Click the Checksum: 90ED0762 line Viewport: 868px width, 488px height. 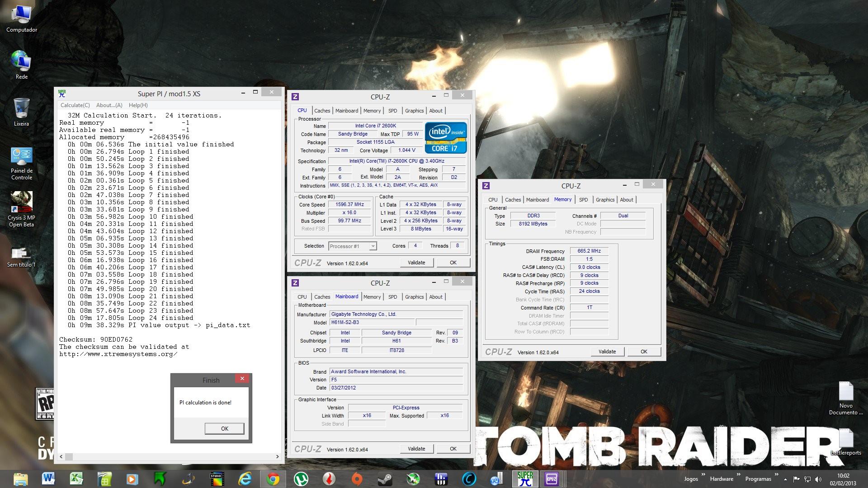96,339
